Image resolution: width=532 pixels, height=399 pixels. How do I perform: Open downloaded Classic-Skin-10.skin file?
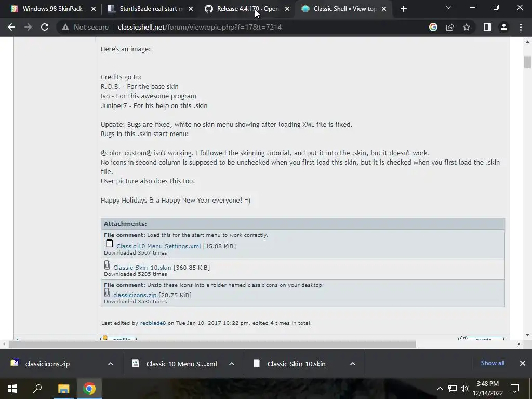295,364
